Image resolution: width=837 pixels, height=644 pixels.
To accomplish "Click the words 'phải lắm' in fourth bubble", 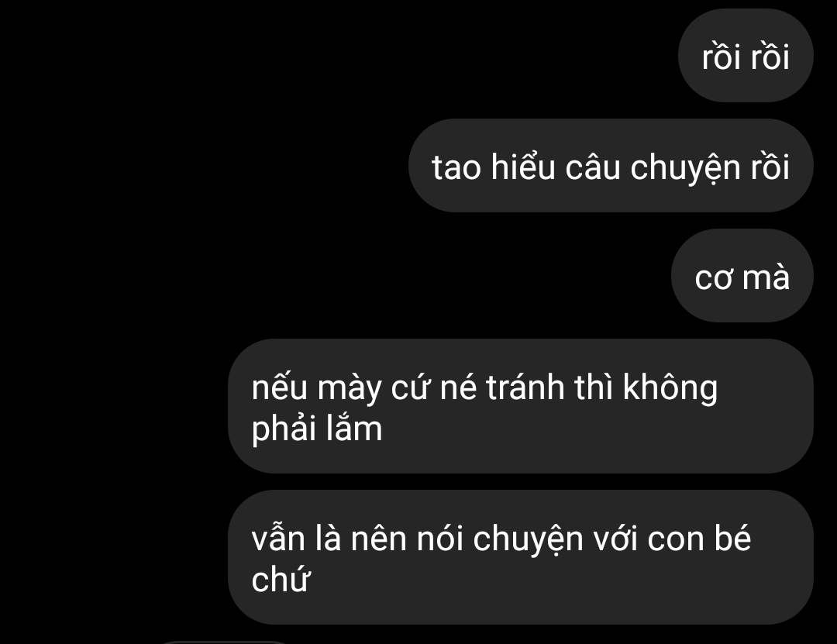I will tap(317, 429).
